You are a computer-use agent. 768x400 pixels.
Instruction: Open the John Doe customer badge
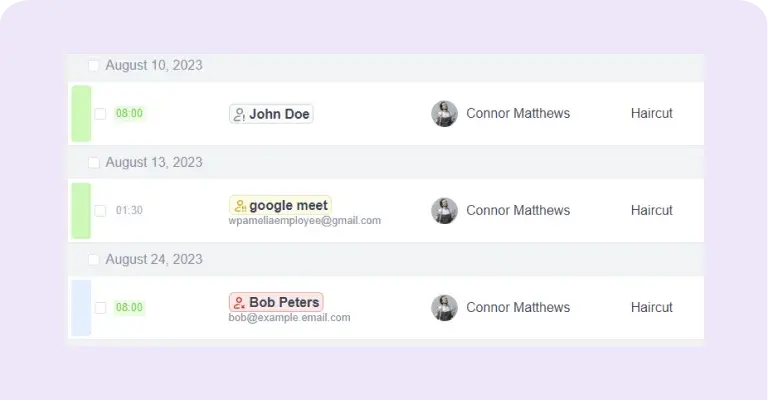point(271,114)
